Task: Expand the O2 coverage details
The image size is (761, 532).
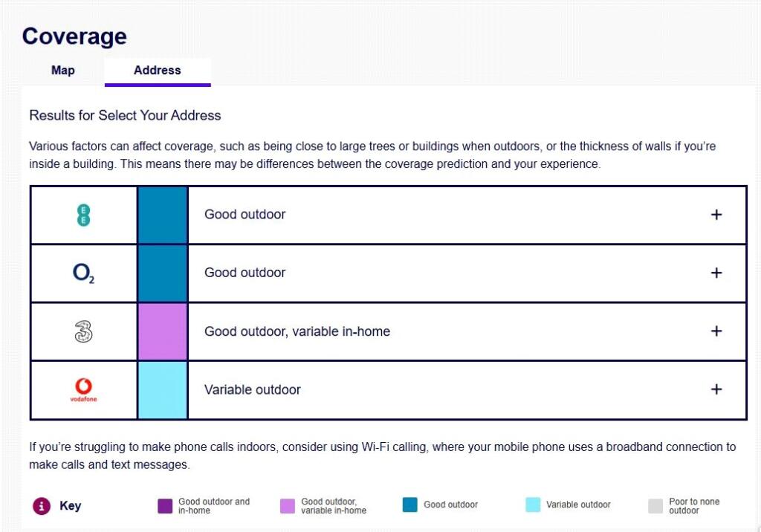Action: pos(716,273)
